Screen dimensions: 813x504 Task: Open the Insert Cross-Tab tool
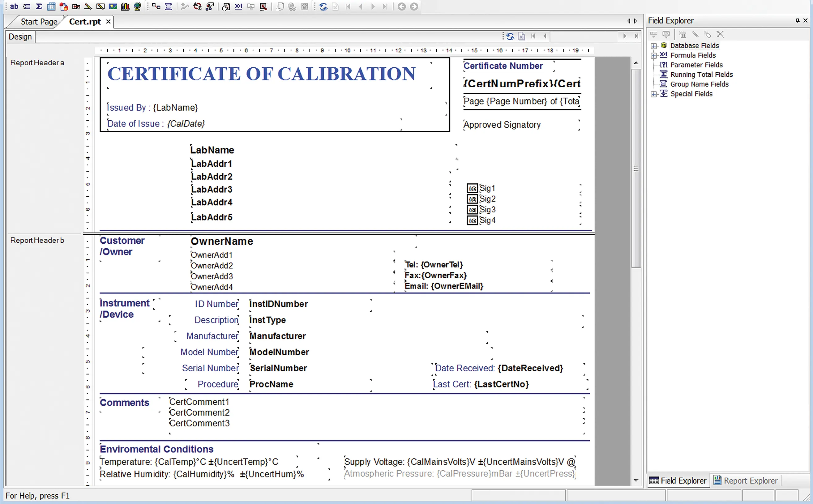click(x=52, y=6)
